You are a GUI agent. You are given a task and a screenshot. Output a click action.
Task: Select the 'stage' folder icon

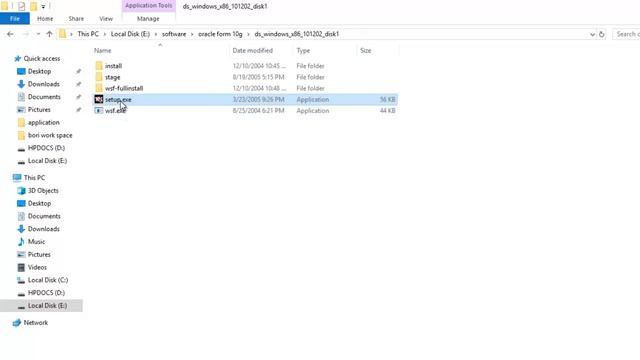[99, 77]
